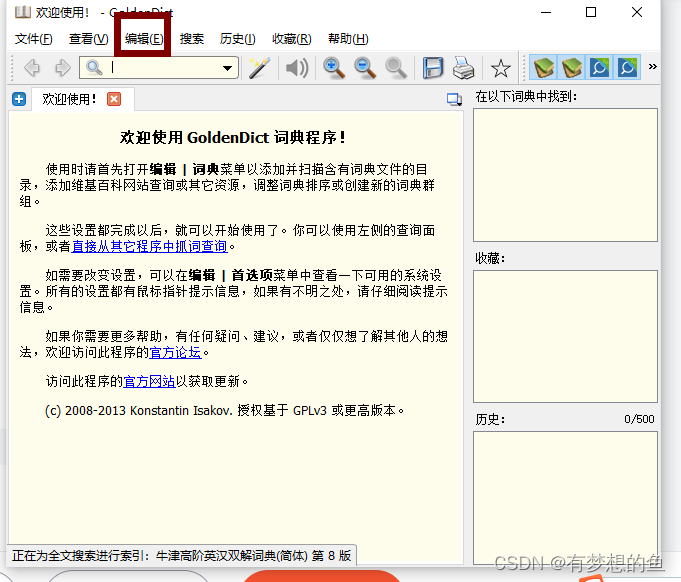The image size is (681, 582).
Task: Close the GoldenDict window
Action: 637,12
